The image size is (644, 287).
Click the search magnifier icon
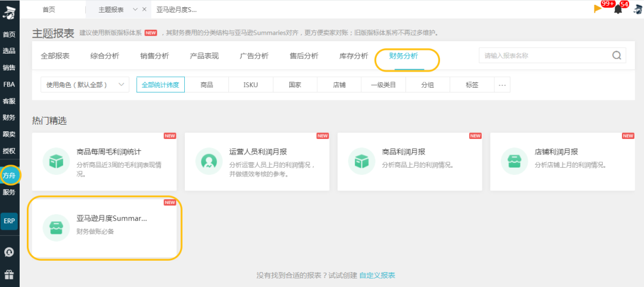click(617, 55)
